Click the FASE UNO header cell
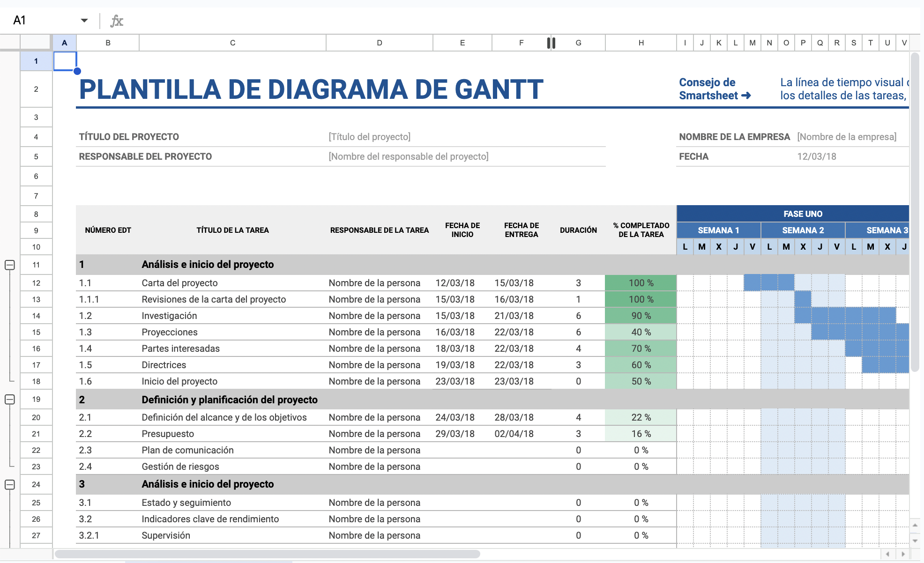The image size is (924, 563). 803,214
